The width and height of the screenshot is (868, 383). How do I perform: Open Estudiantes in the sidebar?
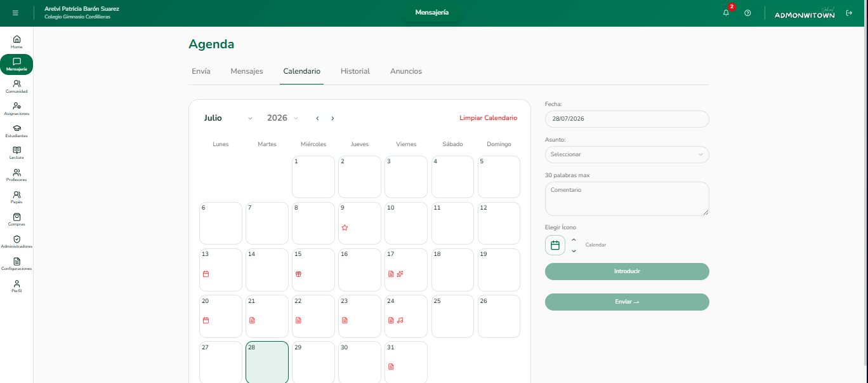point(16,131)
